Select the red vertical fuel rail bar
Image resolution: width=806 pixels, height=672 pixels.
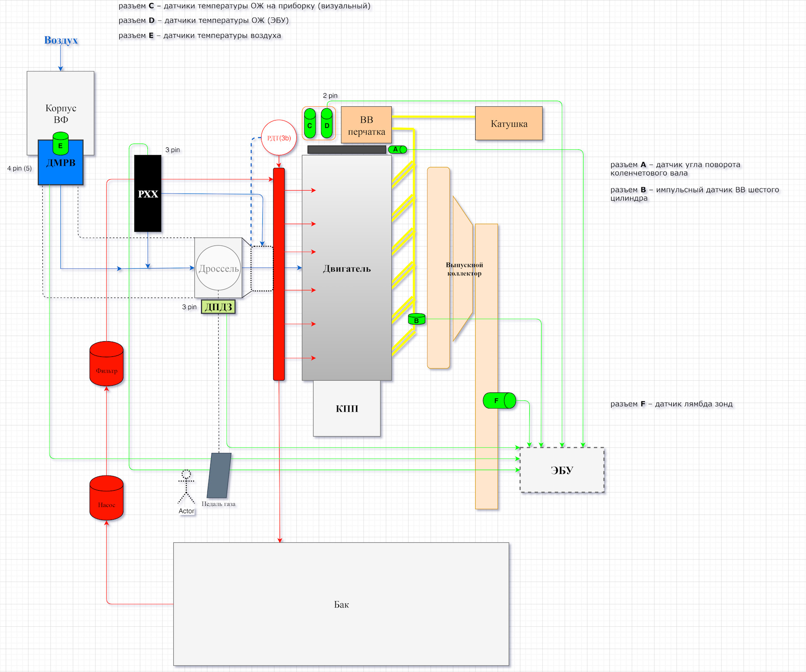pyautogui.click(x=279, y=274)
